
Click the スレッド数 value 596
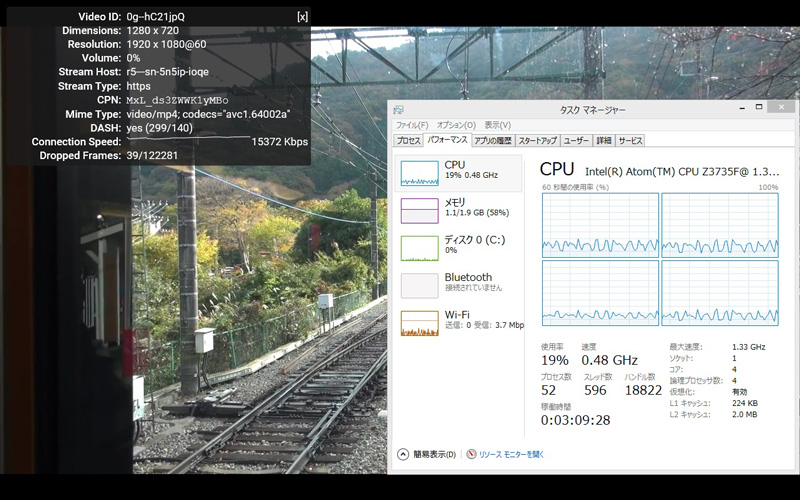[x=595, y=390]
